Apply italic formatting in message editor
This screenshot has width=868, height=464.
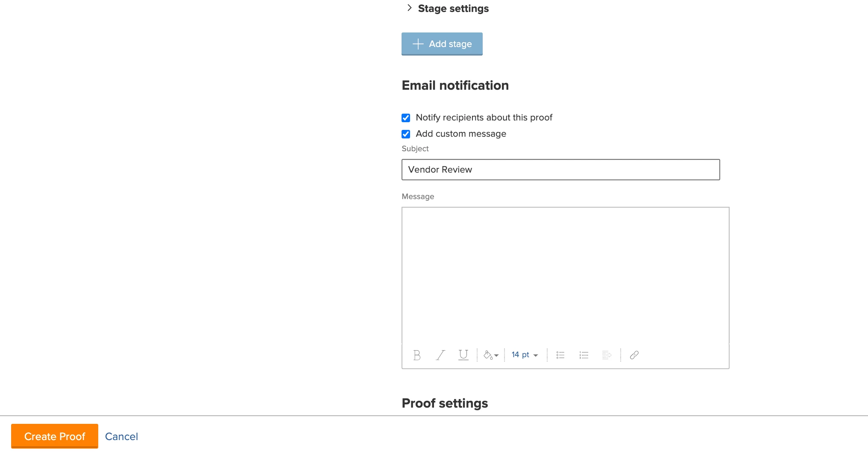click(440, 355)
